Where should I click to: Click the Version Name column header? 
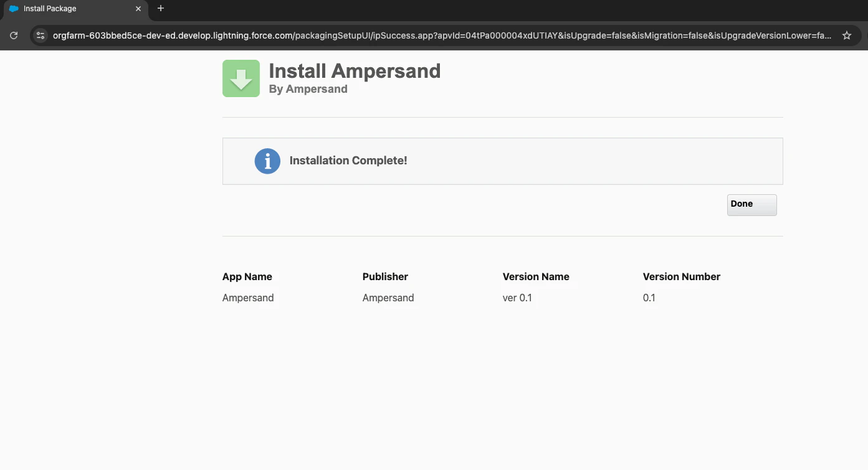coord(536,277)
